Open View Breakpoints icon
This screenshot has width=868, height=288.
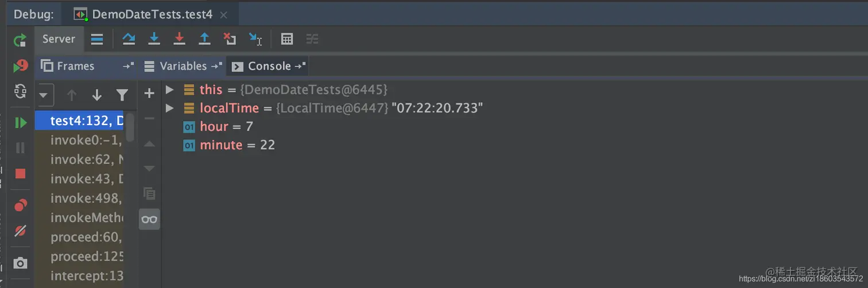(x=20, y=205)
